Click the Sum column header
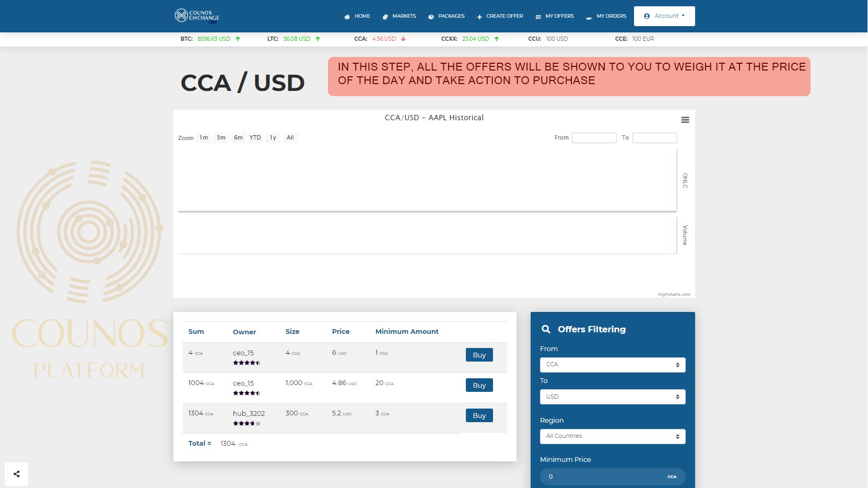868x488 pixels. point(196,331)
